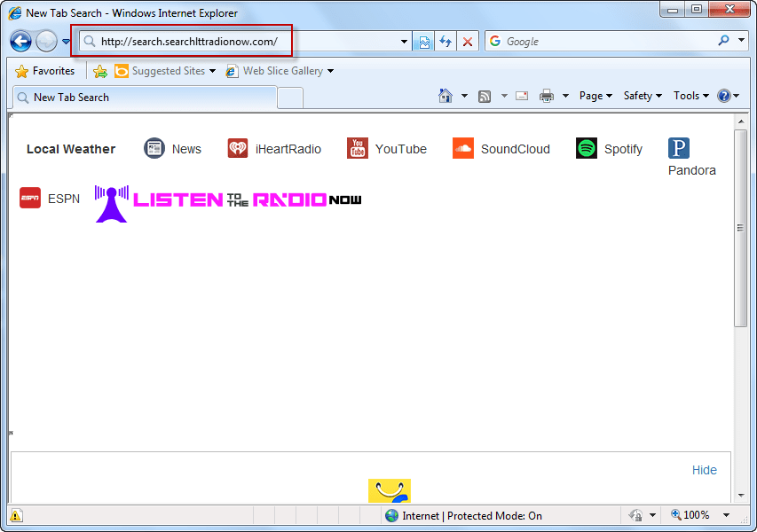Open the Safety menu
Viewport: 757px width, 532px height.
[x=643, y=96]
